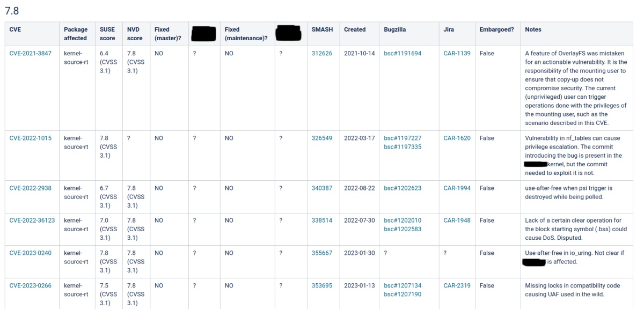Image resolution: width=644 pixels, height=309 pixels.
Task: Open SMASH entry 312626
Action: pos(322,54)
